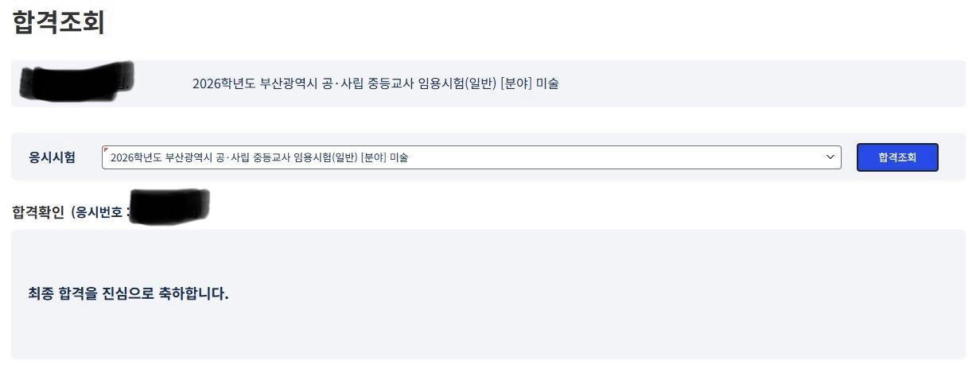Click the red corner marker on dropdown

[x=106, y=149]
